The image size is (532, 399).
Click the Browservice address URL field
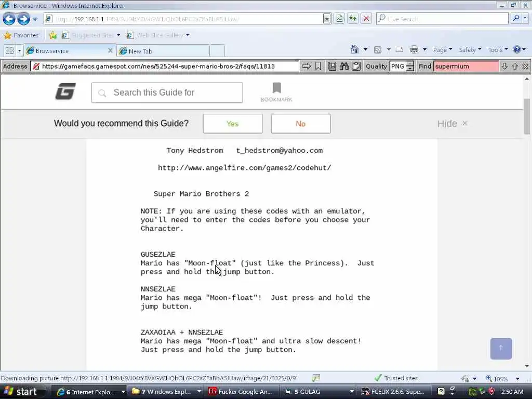pos(165,66)
